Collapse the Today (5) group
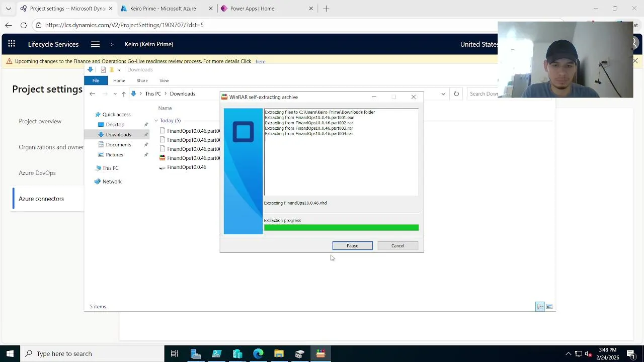Image resolution: width=644 pixels, height=362 pixels. coord(156,121)
